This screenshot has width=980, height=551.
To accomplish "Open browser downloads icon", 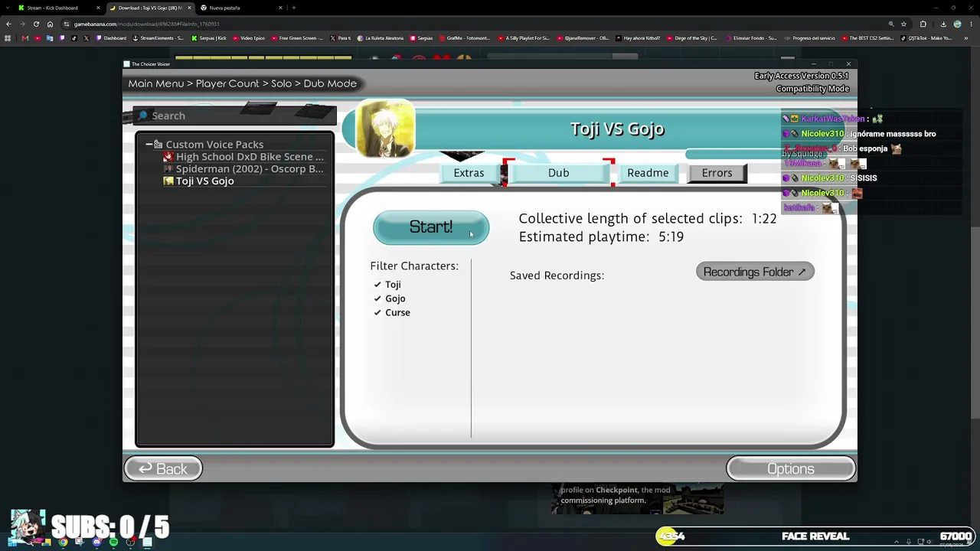I will tap(942, 24).
